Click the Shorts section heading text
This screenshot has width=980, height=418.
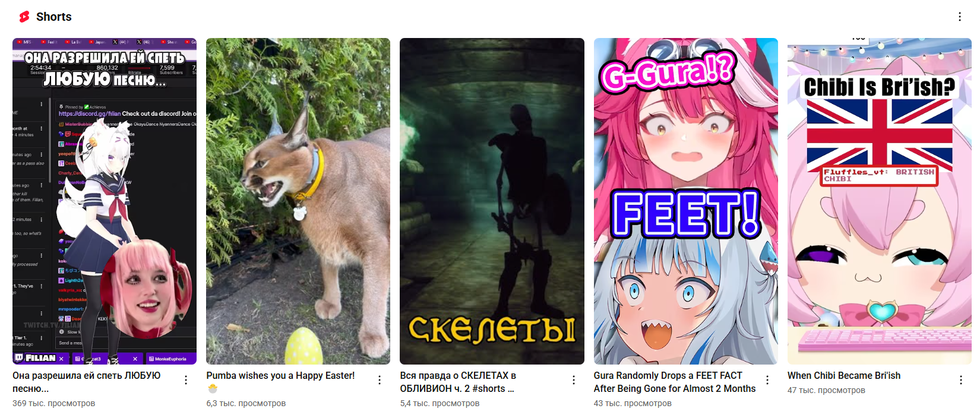(x=54, y=17)
